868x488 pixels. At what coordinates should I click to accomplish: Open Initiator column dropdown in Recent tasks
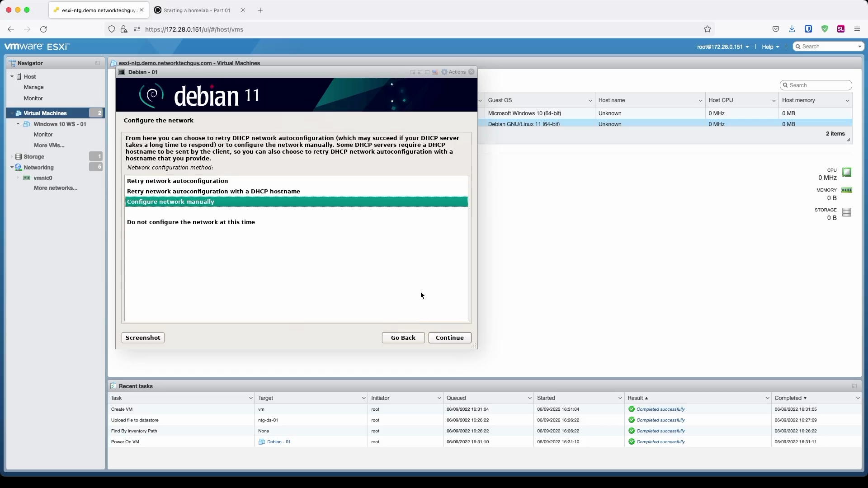pyautogui.click(x=439, y=398)
